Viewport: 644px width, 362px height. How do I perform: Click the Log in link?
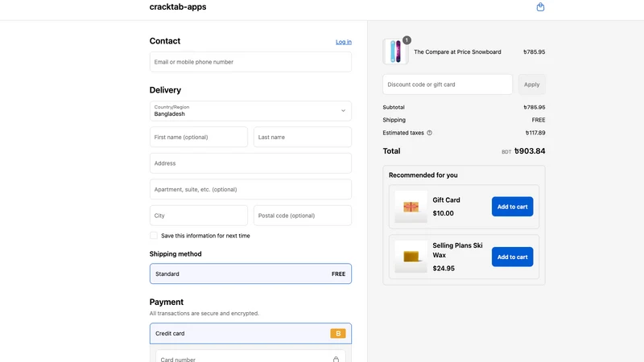(344, 42)
